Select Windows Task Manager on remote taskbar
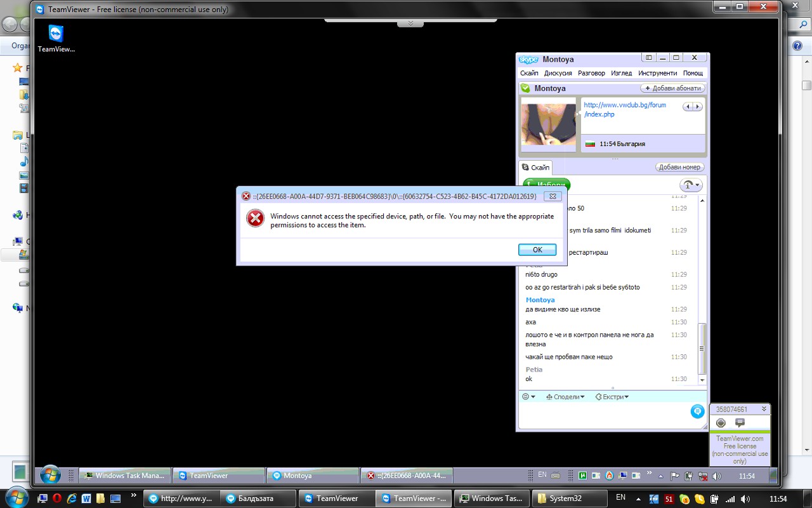Screen dimensions: 812x508 click(x=124, y=476)
